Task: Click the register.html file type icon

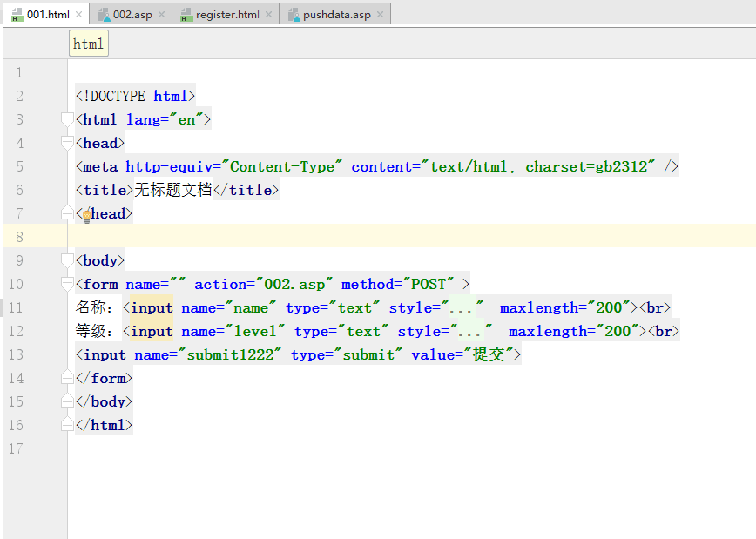Action: pos(186,15)
